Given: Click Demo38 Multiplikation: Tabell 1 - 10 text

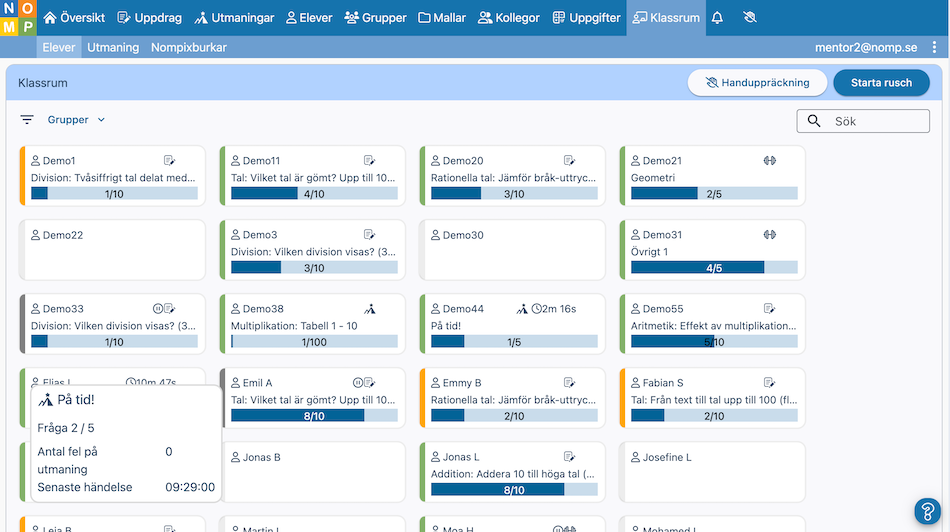Looking at the screenshot, I should point(294,326).
